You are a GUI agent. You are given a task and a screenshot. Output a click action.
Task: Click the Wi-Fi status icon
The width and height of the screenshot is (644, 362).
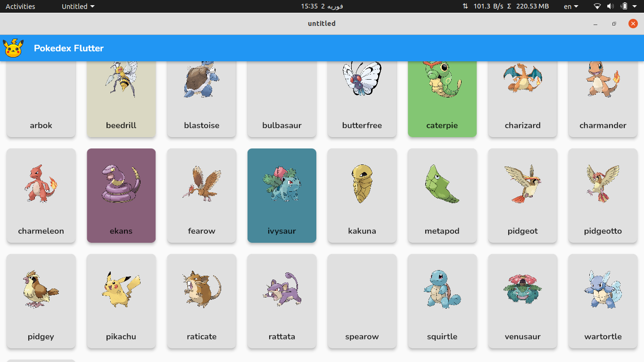tap(597, 6)
